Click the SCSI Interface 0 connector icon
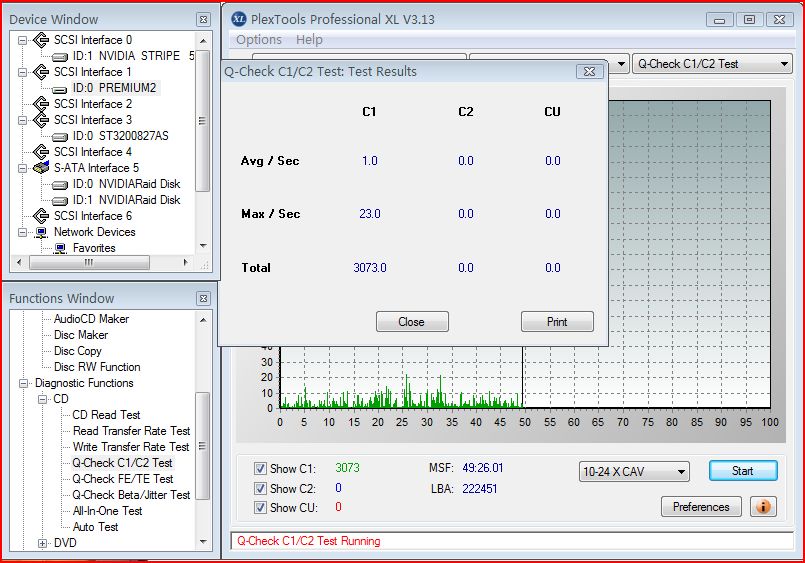805x563 pixels. click(x=41, y=40)
